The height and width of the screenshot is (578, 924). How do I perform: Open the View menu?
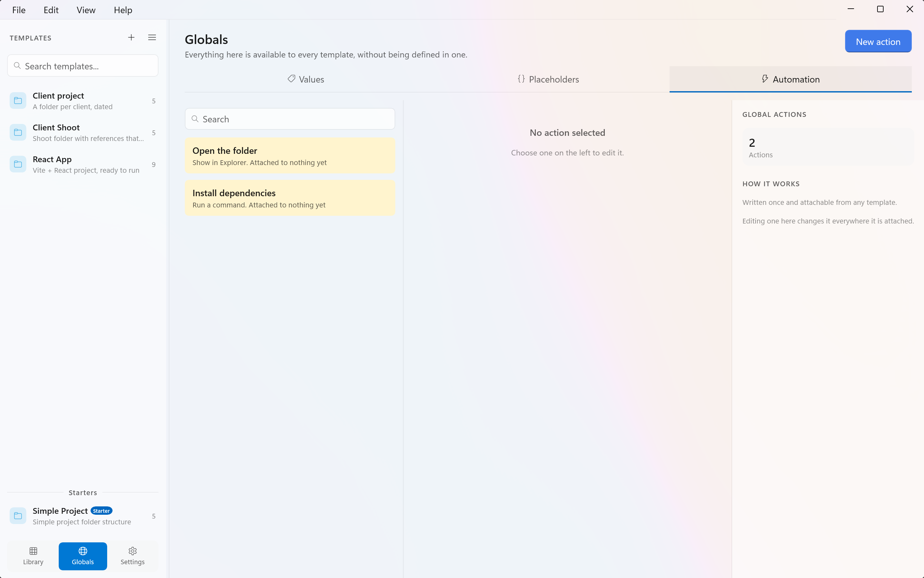click(86, 10)
